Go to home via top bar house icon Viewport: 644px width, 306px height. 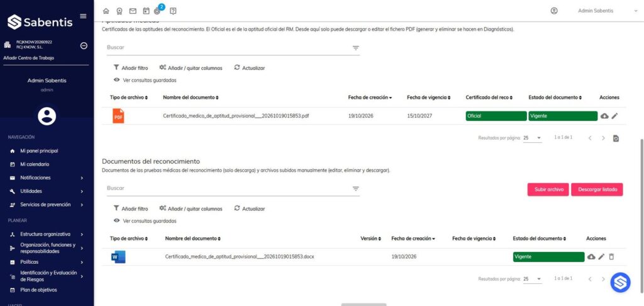106,11
